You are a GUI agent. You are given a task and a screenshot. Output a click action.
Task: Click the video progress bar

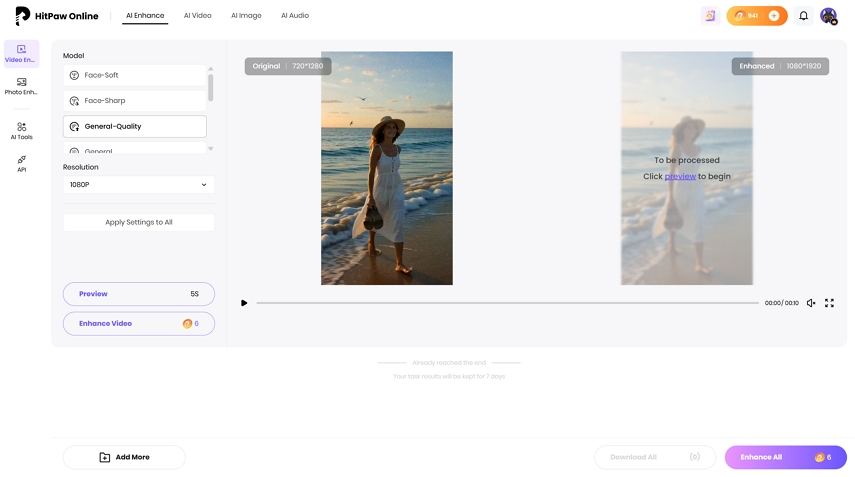(x=507, y=303)
